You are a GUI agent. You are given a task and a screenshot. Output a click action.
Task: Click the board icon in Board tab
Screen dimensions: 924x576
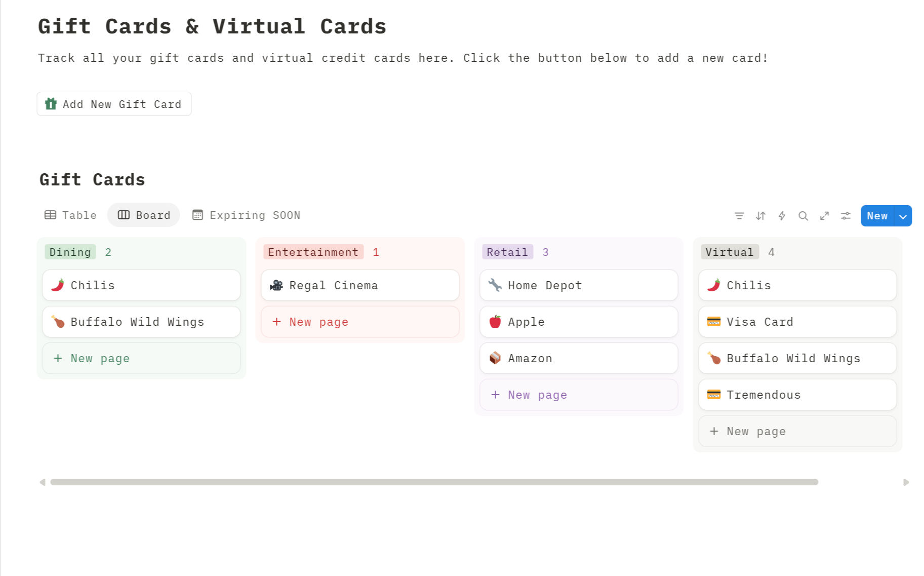[x=124, y=215]
